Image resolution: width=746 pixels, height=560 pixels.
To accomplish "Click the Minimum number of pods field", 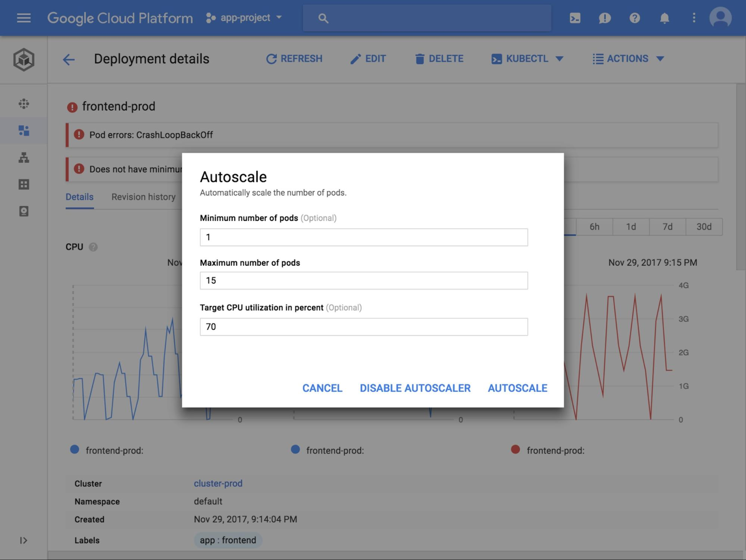I will (x=364, y=237).
